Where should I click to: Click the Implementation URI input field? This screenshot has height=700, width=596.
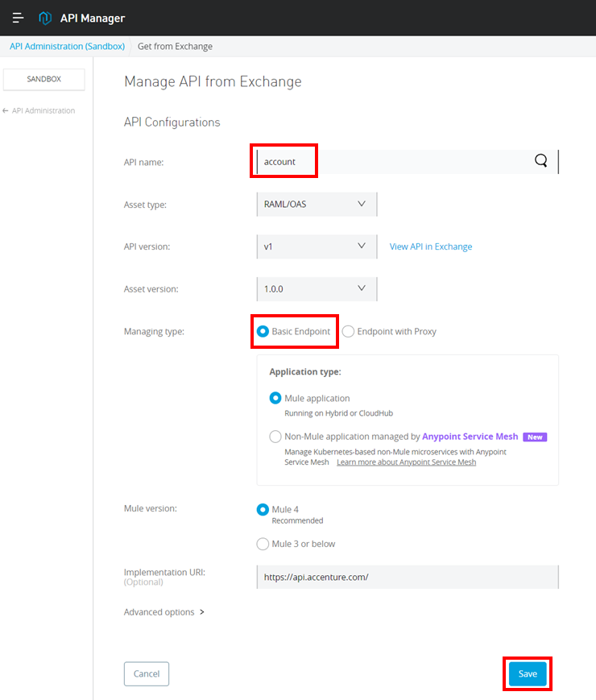[407, 577]
